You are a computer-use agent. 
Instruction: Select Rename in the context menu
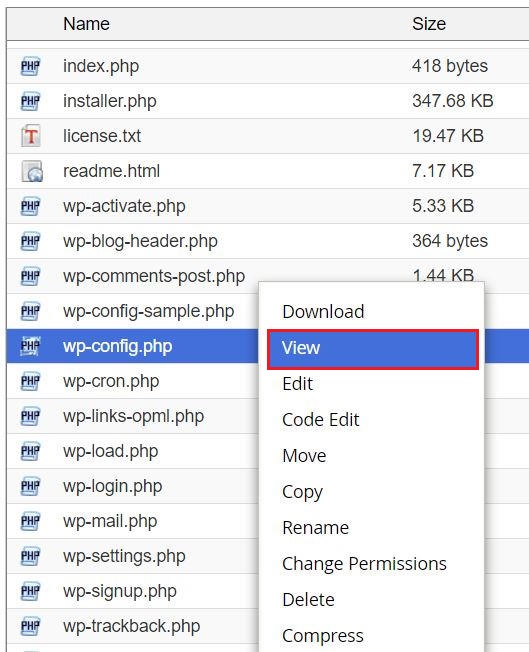pos(316,528)
